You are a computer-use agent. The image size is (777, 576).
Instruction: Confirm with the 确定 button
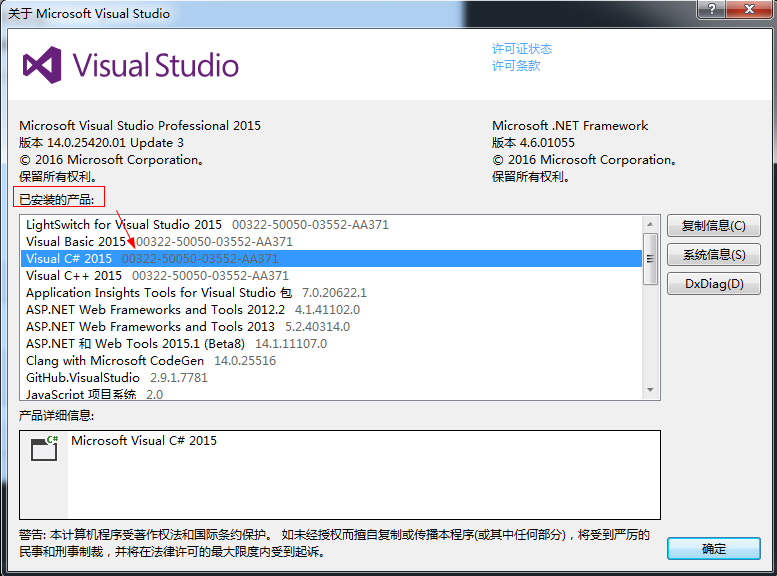coord(714,548)
